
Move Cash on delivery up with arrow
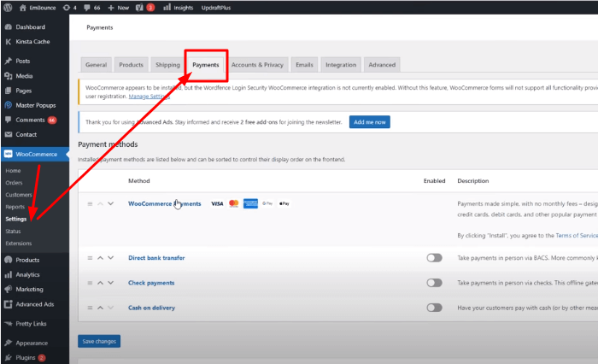pyautogui.click(x=100, y=308)
